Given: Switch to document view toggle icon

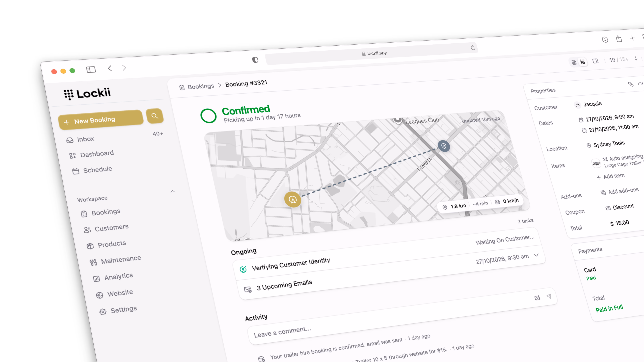Looking at the screenshot, I should [574, 62].
